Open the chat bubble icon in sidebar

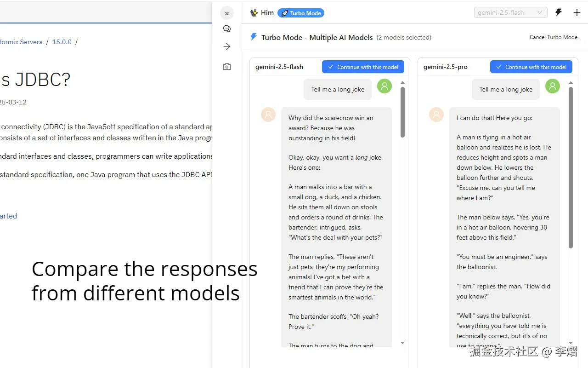coord(227,29)
